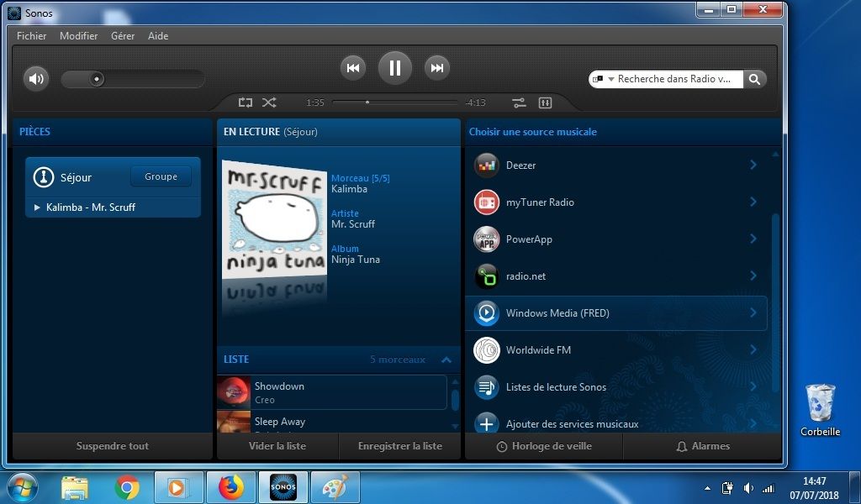Open the equalizer settings
This screenshot has width=861, height=504.
tap(545, 102)
